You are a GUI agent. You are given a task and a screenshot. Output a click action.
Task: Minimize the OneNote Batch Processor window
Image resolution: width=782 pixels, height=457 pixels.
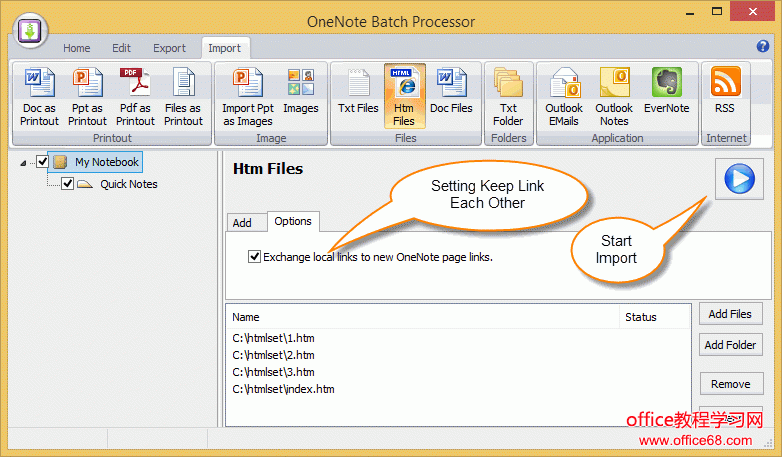pos(690,13)
